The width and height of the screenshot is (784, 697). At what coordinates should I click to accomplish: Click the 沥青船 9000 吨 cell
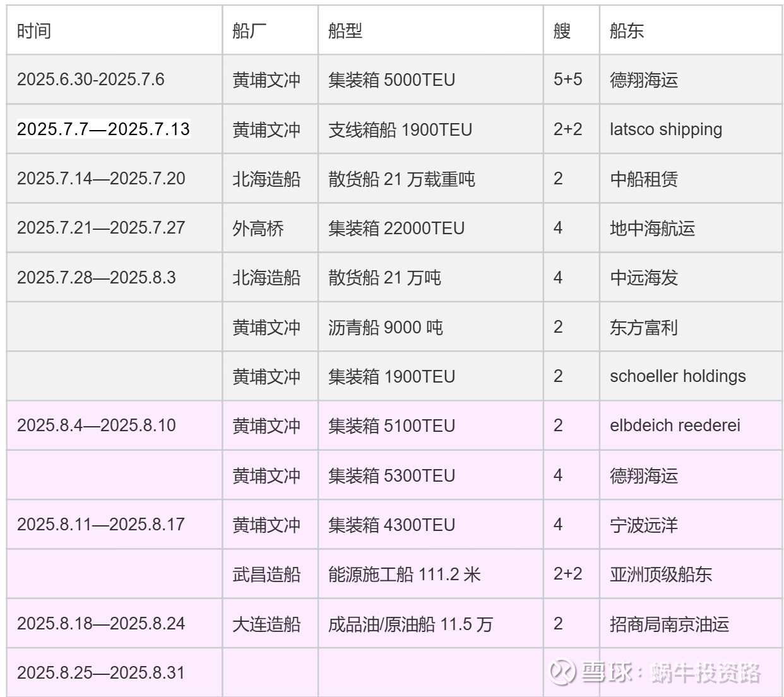click(386, 327)
